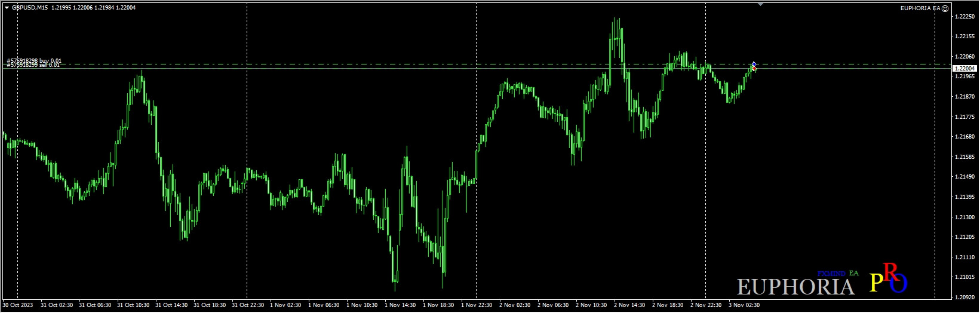Screen dimensions: 980x313
Task: Open the GBPUSD,M15 chart dropdown triangle
Action: point(7,8)
